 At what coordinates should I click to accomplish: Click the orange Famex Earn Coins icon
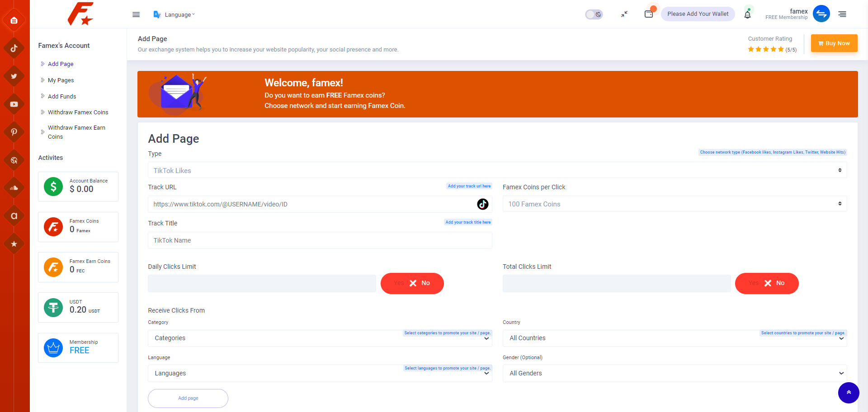pyautogui.click(x=53, y=267)
